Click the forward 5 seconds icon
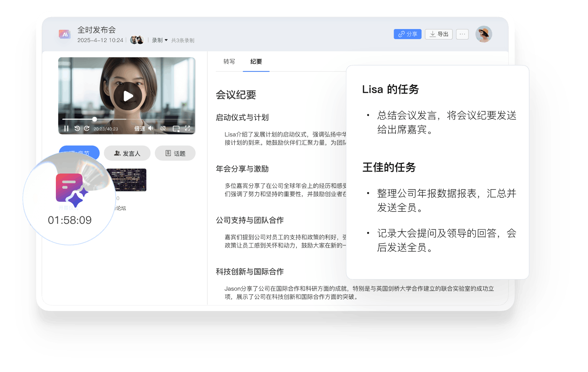 (x=87, y=128)
